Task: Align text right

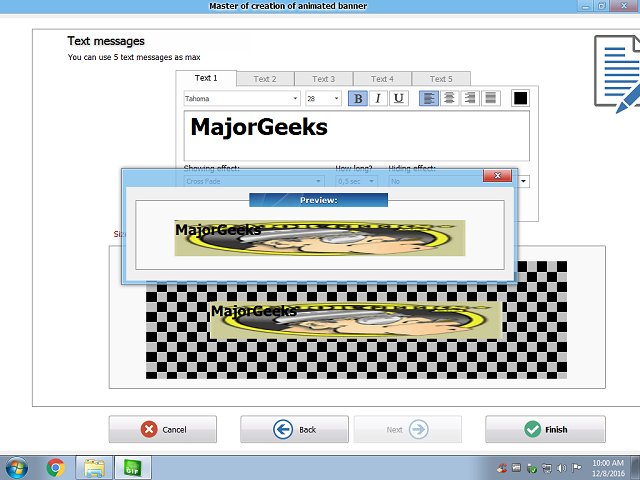Action: click(470, 98)
